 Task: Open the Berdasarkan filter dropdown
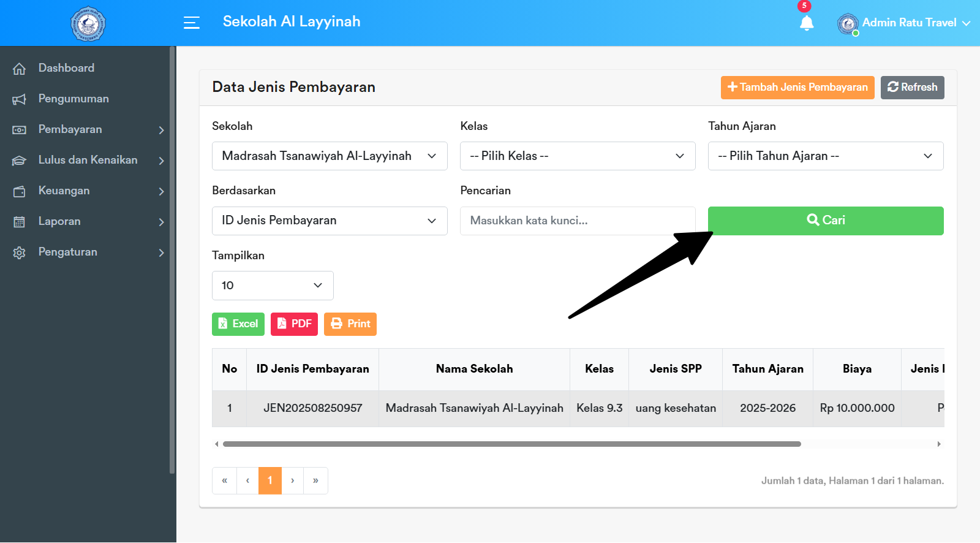click(x=330, y=221)
